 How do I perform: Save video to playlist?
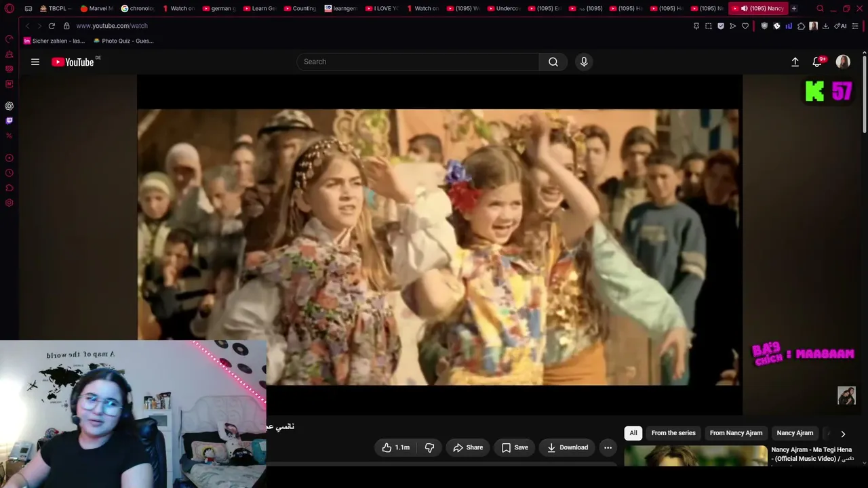pos(515,447)
